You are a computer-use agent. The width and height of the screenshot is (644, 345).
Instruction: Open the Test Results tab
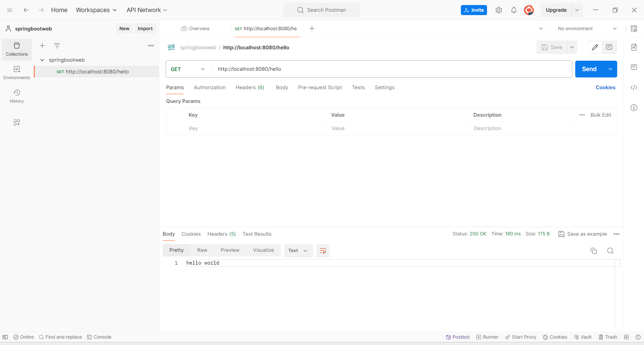[x=257, y=234]
